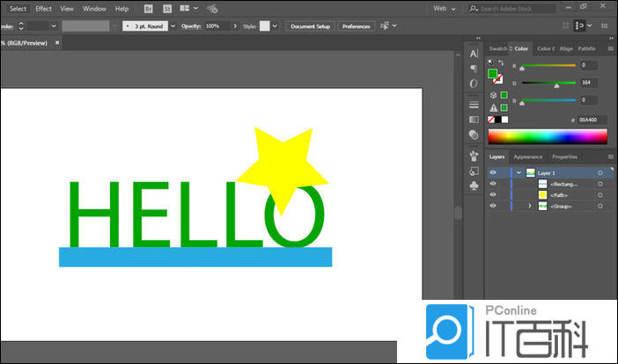Click the Preferences button
This screenshot has height=364, width=618.
[x=356, y=26]
